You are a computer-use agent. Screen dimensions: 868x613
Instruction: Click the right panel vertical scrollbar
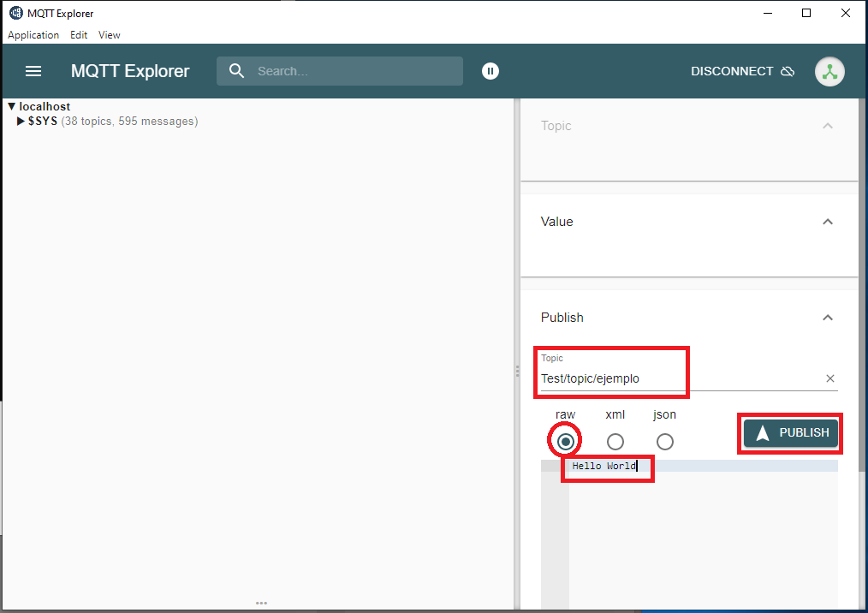point(862,285)
